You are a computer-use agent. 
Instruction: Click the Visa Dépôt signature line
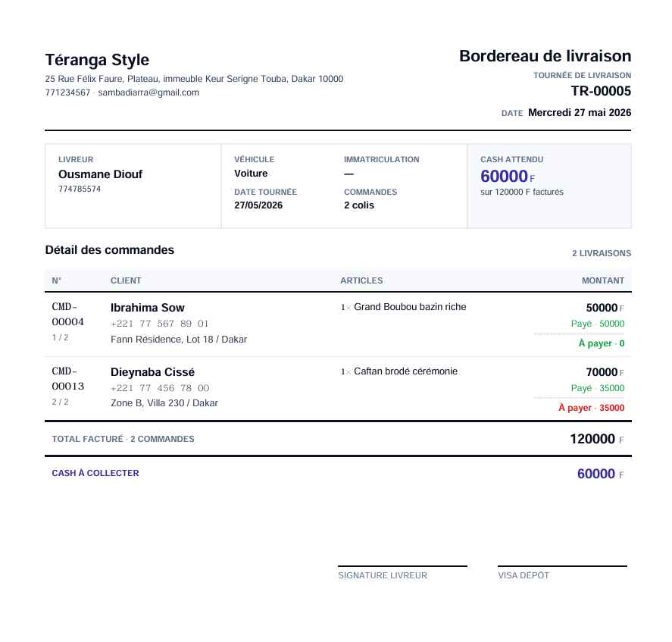pyautogui.click(x=562, y=566)
